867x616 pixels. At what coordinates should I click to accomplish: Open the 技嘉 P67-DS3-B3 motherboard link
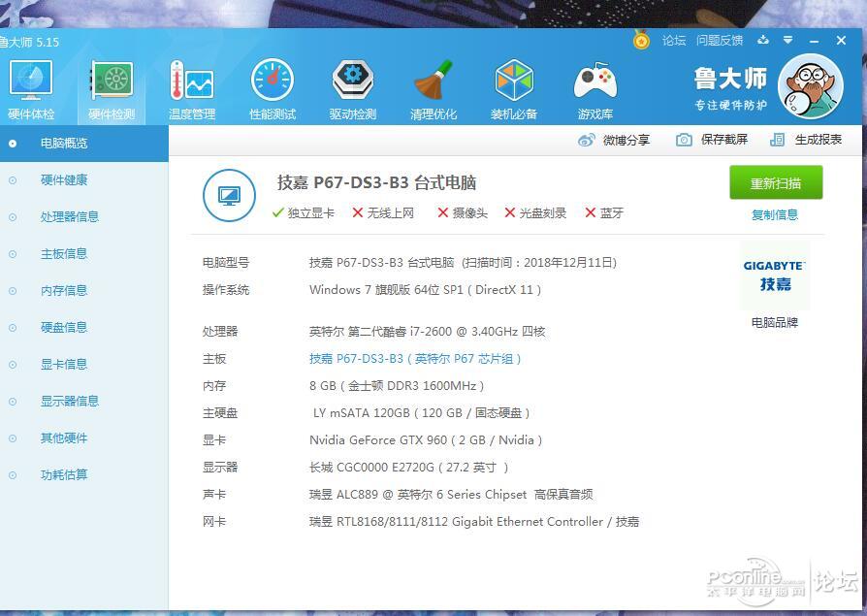[415, 359]
